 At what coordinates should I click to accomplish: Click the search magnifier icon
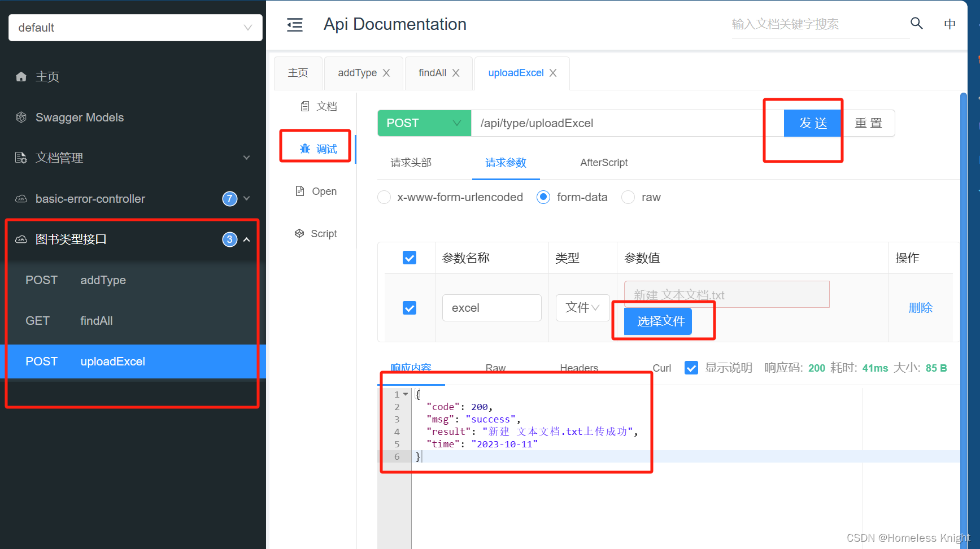pyautogui.click(x=917, y=23)
